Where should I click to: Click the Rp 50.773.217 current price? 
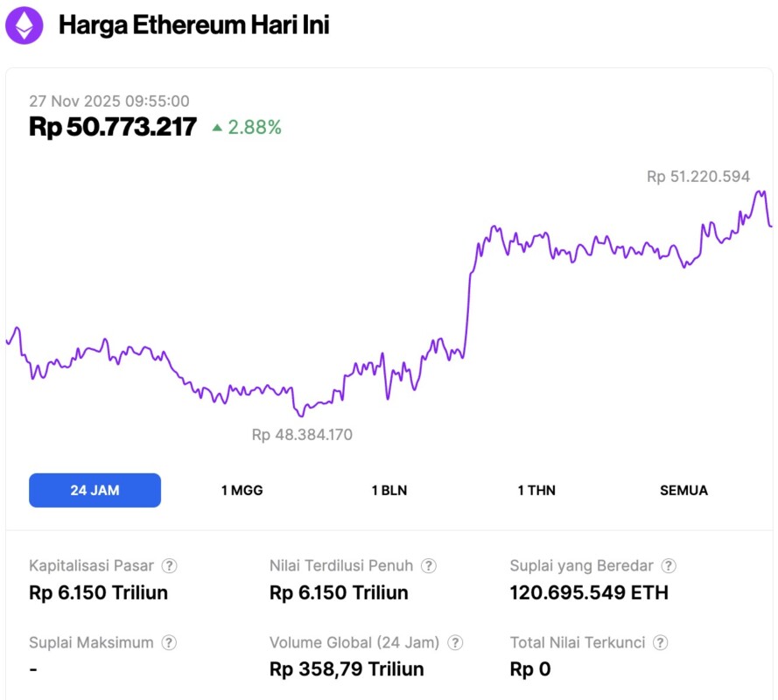tap(113, 127)
